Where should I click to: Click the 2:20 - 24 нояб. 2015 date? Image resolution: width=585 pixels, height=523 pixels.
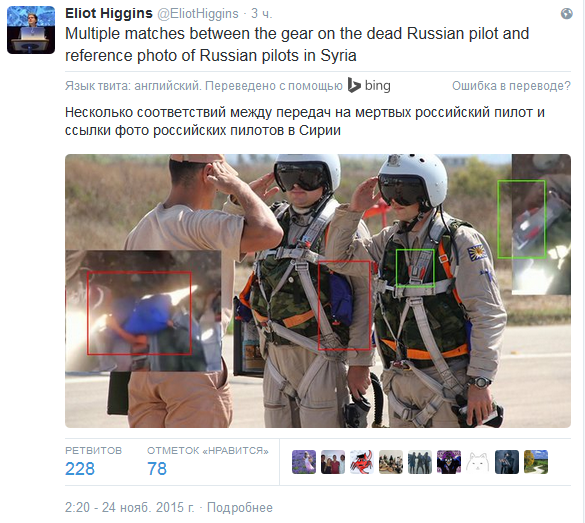point(129,507)
